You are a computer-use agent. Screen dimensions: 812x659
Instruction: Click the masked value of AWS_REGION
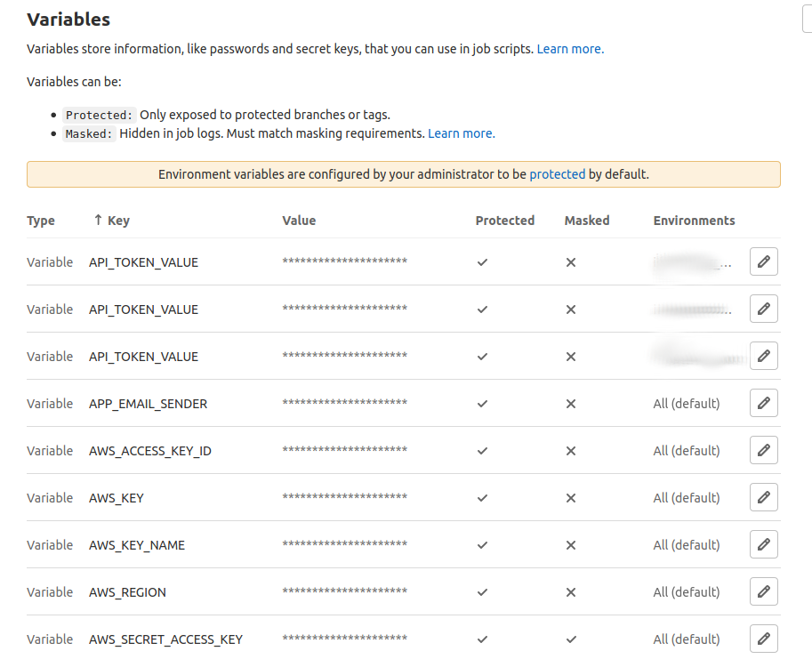pos(343,591)
